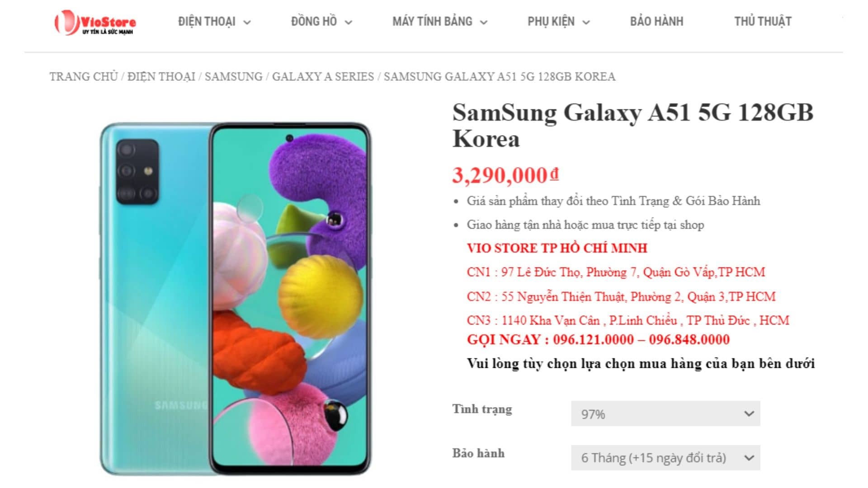Screen dimensions: 868x488
Task: Click the SamSung Galaxy A51 product title
Action: pyautogui.click(x=632, y=125)
